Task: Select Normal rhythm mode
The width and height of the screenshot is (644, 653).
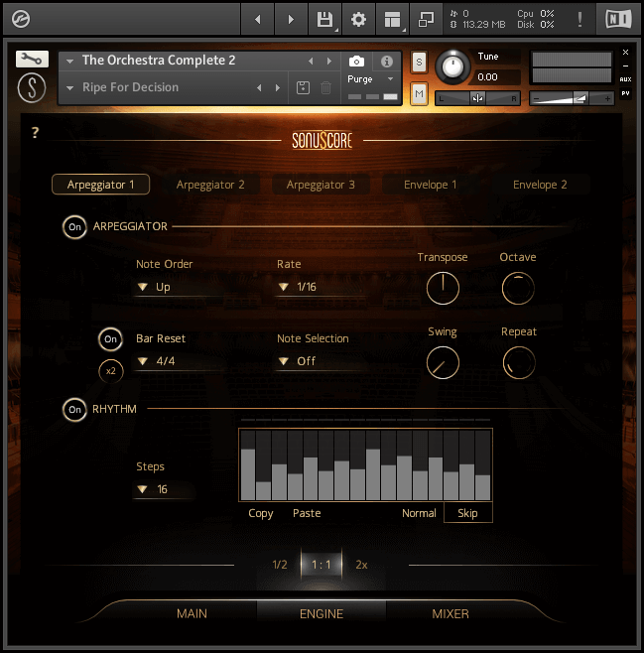Action: click(419, 513)
